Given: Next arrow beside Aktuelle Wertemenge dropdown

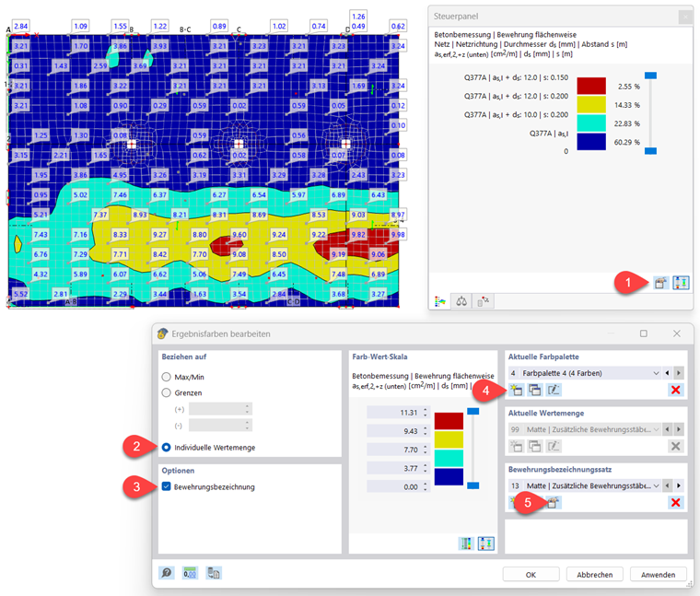Looking at the screenshot, I should (x=679, y=429).
